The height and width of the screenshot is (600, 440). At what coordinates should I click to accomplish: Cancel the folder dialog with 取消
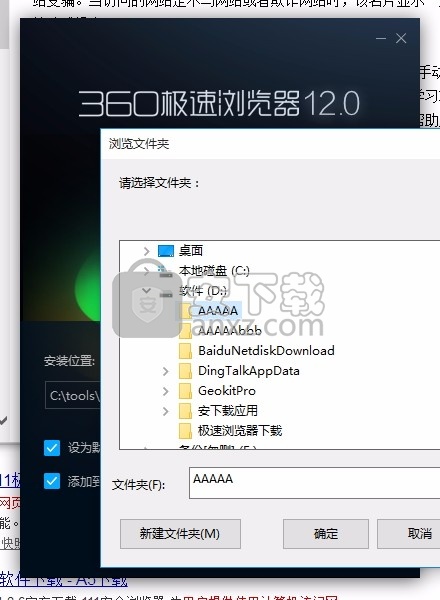click(409, 533)
